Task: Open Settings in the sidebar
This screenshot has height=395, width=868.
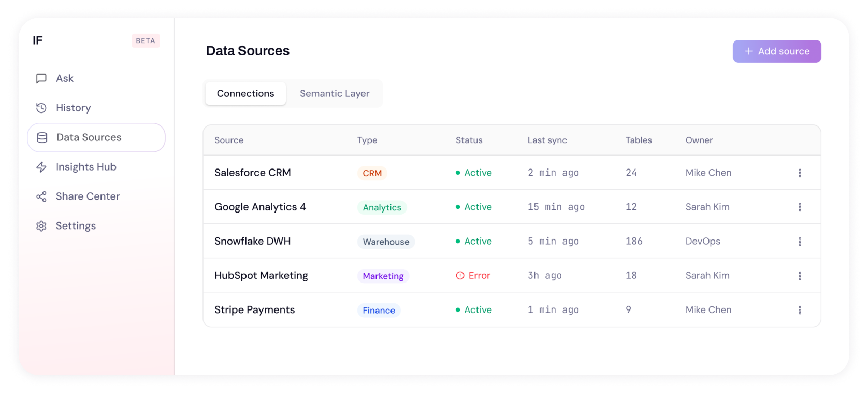Action: pos(96,226)
